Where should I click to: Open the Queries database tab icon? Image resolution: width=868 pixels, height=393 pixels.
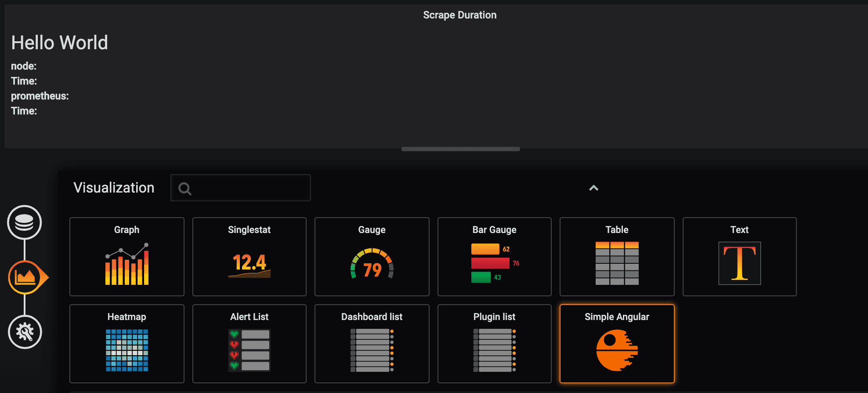[24, 222]
